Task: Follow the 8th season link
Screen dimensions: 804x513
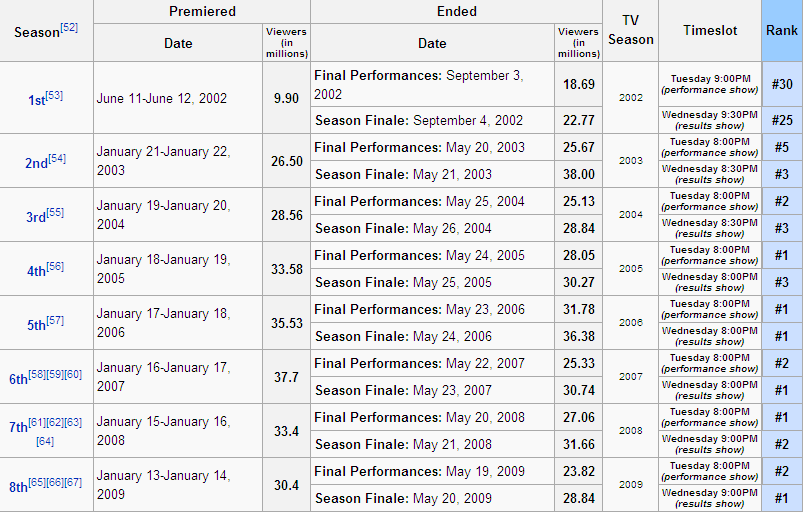Action: click(x=18, y=487)
